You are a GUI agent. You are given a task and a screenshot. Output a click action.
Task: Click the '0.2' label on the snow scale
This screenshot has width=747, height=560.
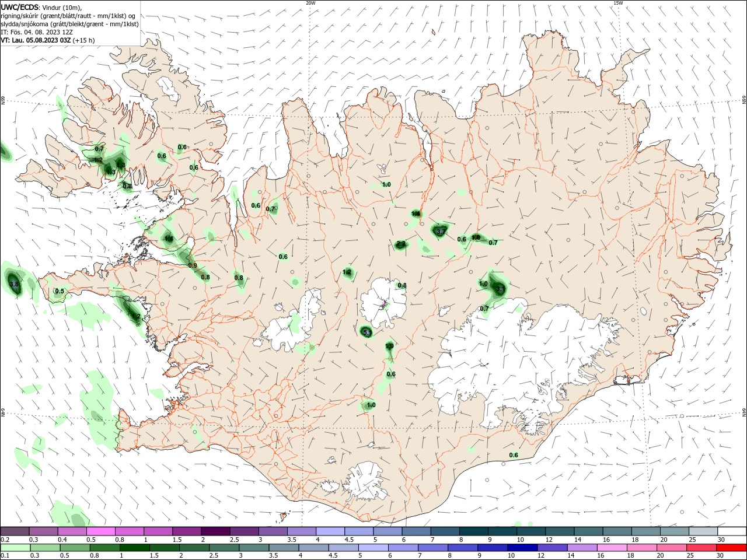coord(5,540)
